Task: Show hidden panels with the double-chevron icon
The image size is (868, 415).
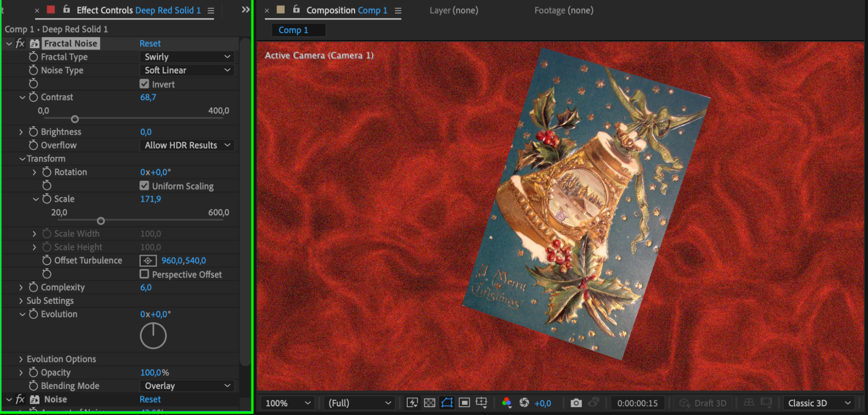Action: [x=246, y=10]
